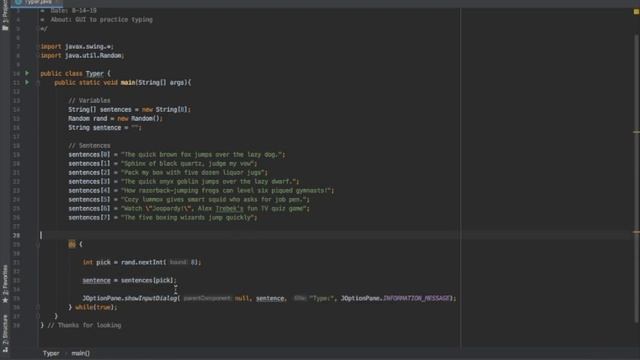The width and height of the screenshot is (640, 360).
Task: Click 'while(true)' statement
Action: (96, 307)
